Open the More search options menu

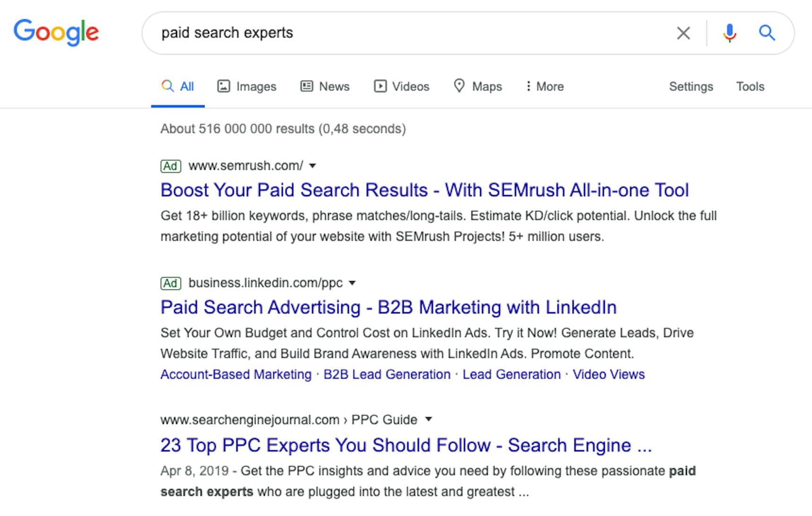pyautogui.click(x=545, y=86)
